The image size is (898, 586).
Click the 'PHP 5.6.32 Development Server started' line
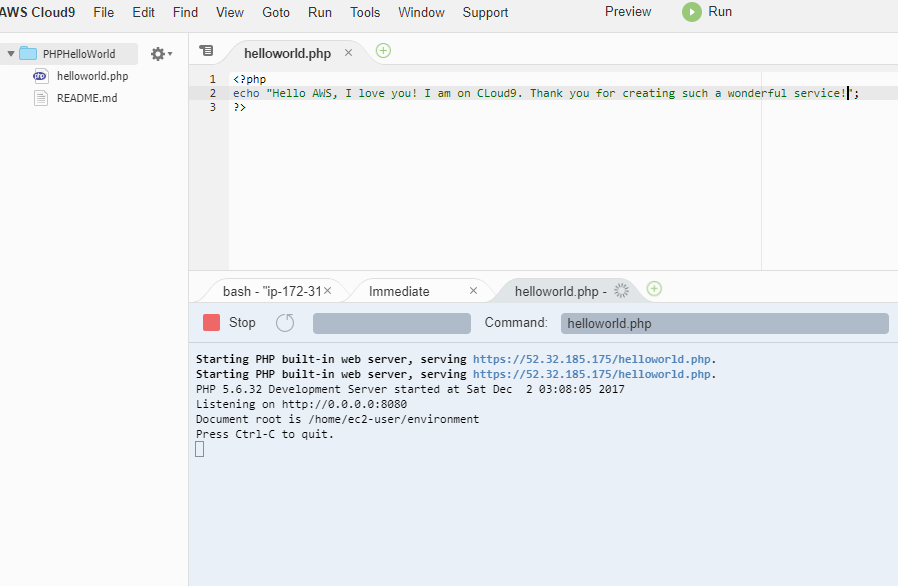point(410,389)
